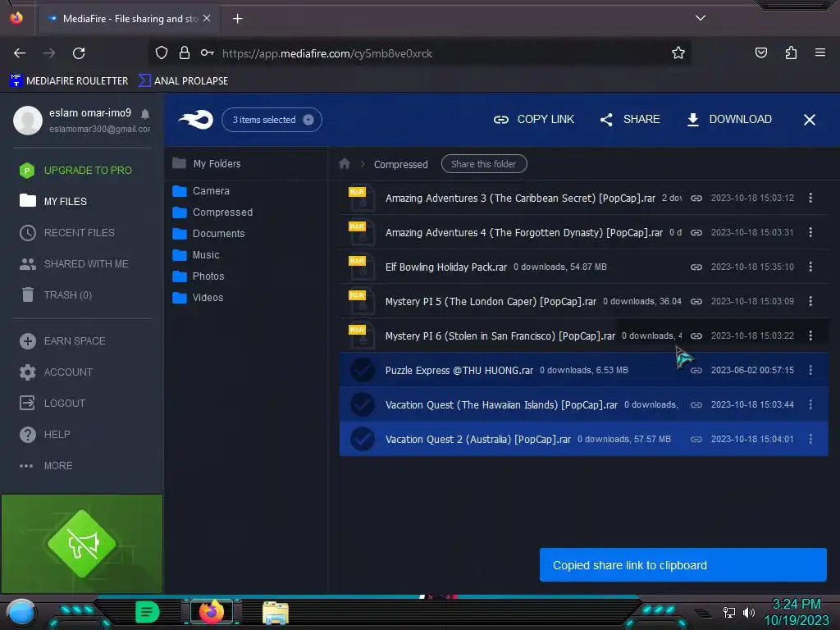The height and width of the screenshot is (630, 840).
Task: Copy link icon for Elf Bowling Holiday Pack
Action: click(x=696, y=267)
